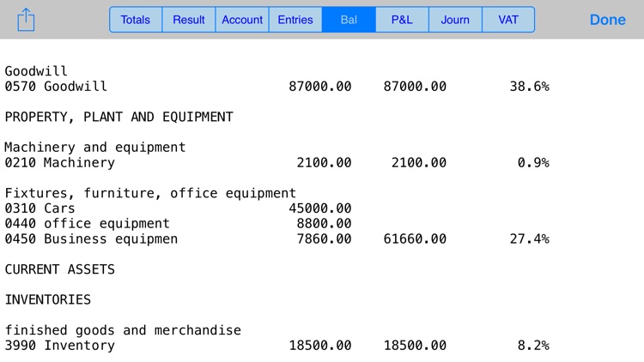
Task: Click Machinery and equipment subheading
Action: click(95, 148)
